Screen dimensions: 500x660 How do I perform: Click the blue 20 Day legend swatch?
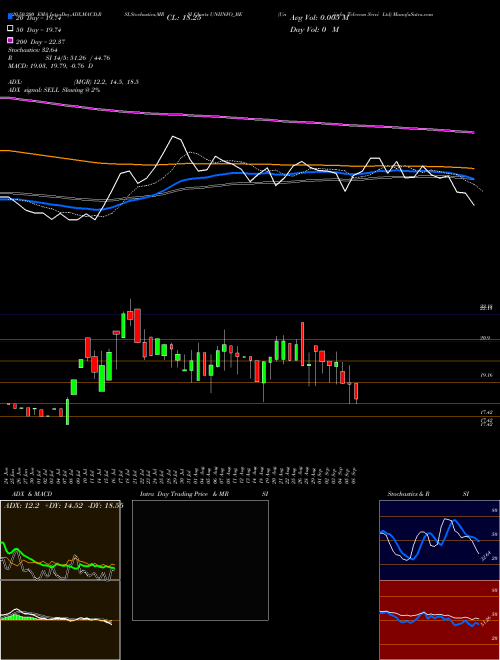coord(11,16)
